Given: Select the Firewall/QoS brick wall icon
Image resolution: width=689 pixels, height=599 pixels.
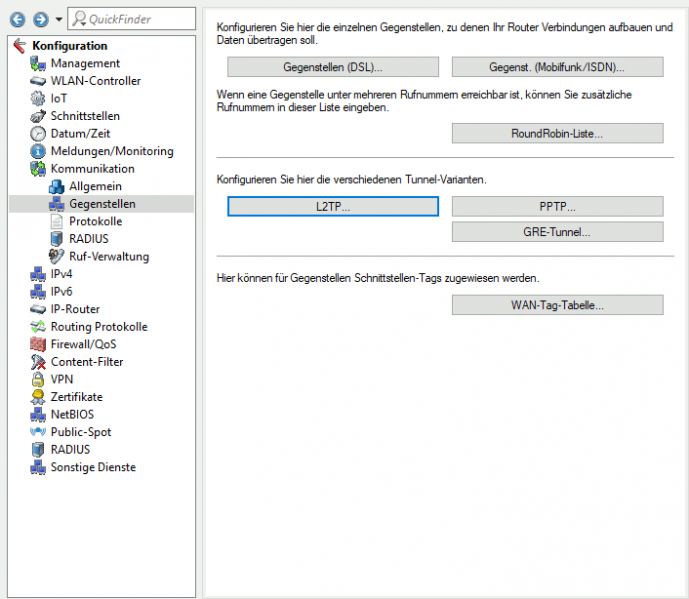Looking at the screenshot, I should (38, 344).
